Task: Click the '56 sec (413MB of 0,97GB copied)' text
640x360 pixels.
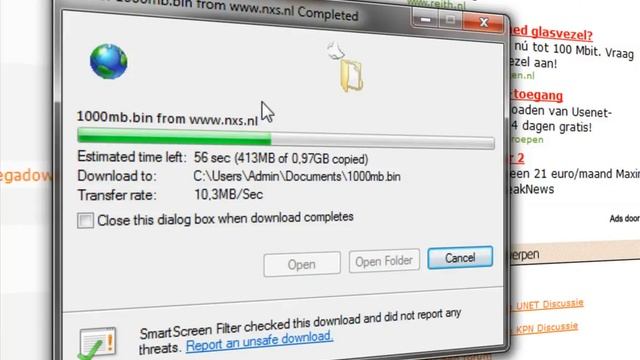Action: [x=281, y=158]
